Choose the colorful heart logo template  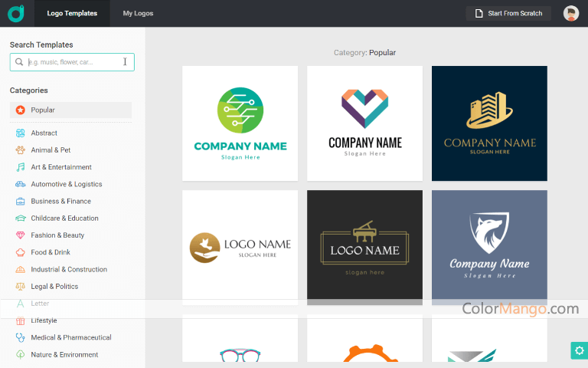click(x=364, y=123)
